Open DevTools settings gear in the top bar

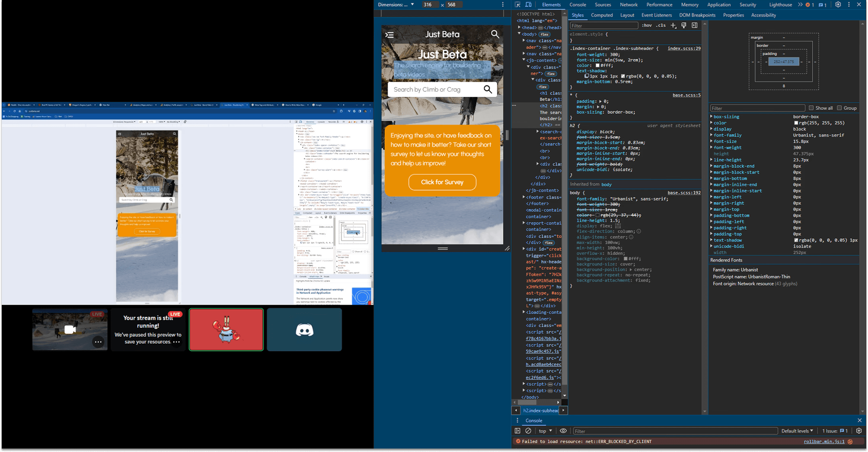[838, 5]
